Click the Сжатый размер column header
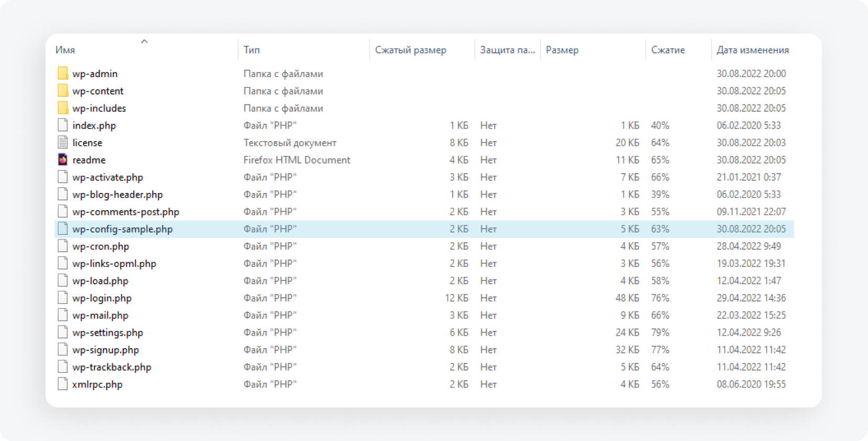The height and width of the screenshot is (441, 868). (411, 50)
